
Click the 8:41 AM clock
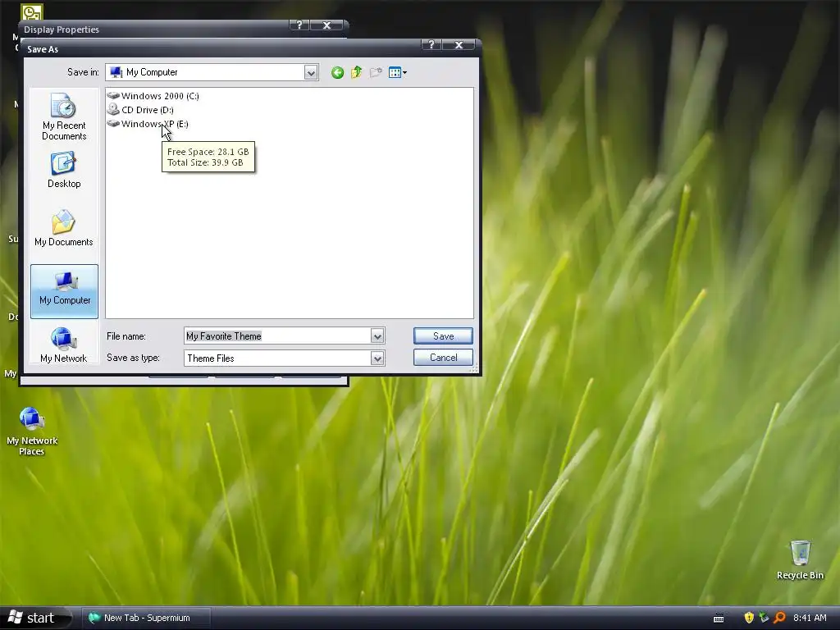click(x=810, y=618)
